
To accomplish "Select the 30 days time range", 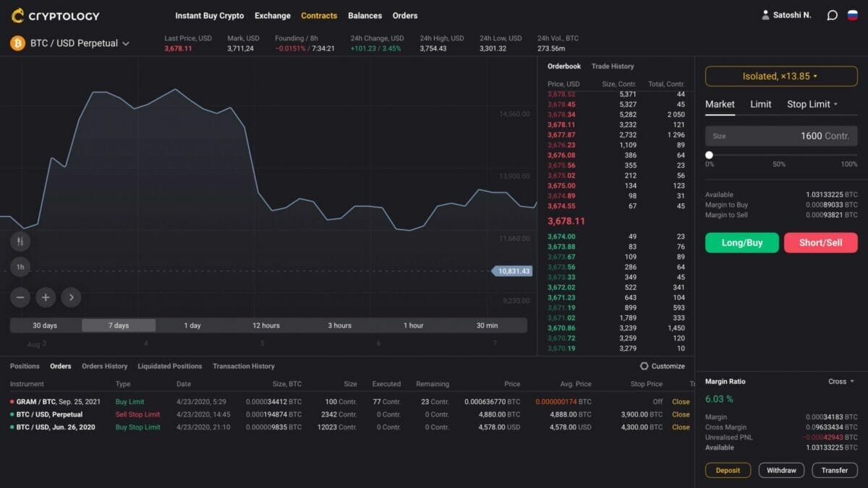I will click(x=45, y=325).
